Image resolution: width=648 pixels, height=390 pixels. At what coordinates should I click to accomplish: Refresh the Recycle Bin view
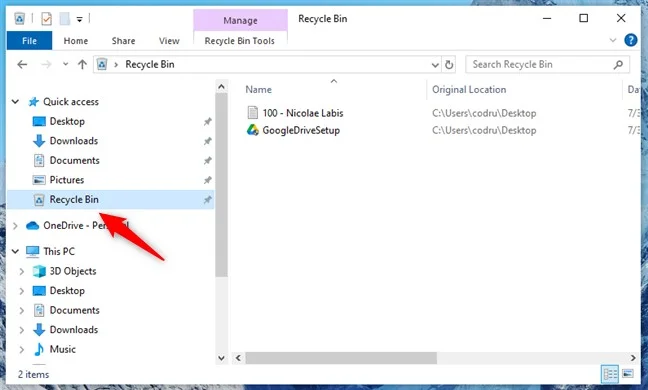tap(449, 64)
